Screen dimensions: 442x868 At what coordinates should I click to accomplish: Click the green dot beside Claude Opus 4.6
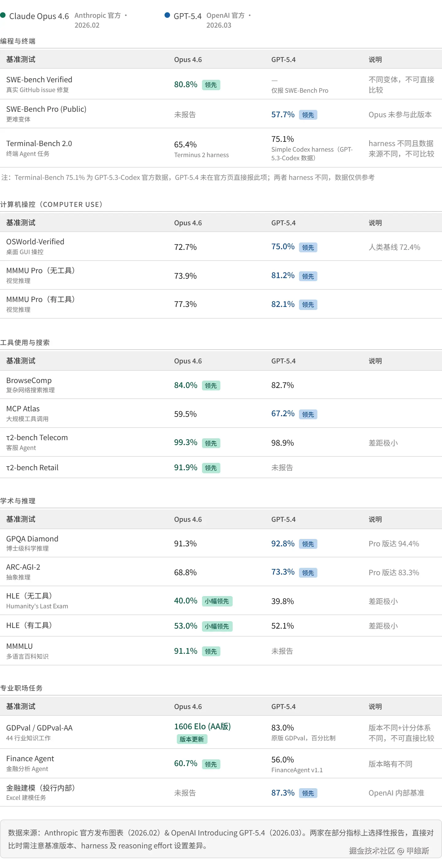point(3,15)
